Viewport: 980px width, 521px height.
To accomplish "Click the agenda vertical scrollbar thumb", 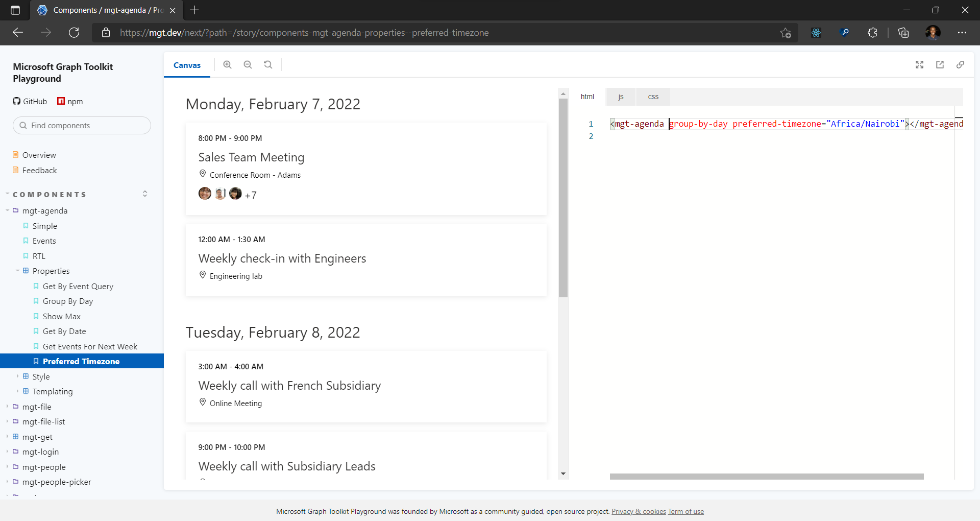I will click(563, 197).
